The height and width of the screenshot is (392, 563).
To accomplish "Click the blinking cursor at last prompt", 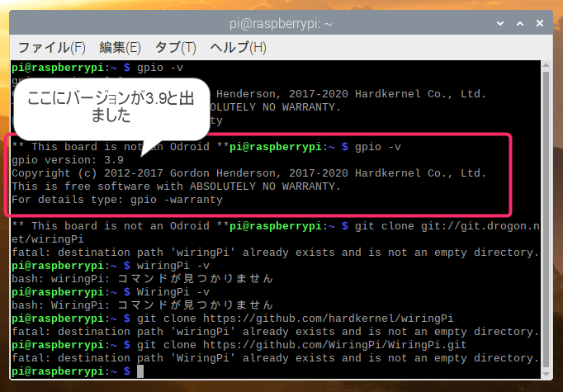I will pos(140,371).
